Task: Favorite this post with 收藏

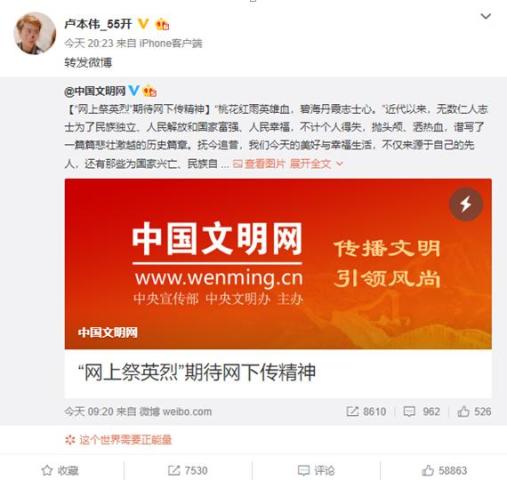Action: pyautogui.click(x=60, y=470)
